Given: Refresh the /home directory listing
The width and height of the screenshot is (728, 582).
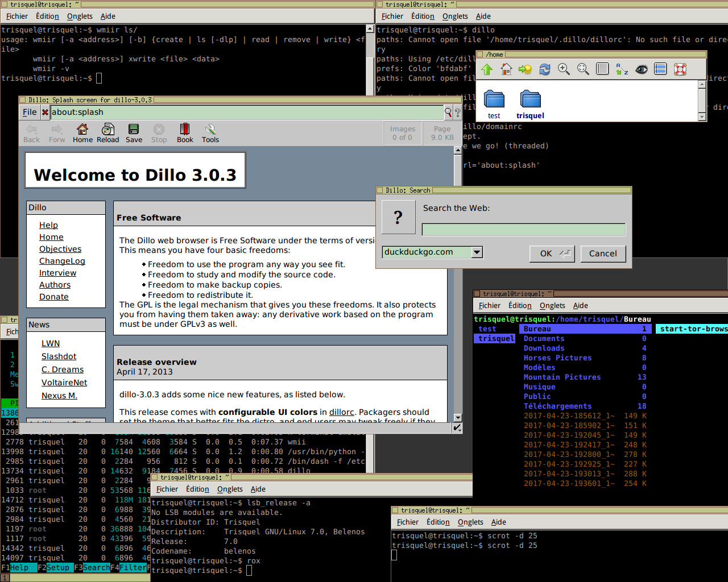Looking at the screenshot, I should point(545,69).
